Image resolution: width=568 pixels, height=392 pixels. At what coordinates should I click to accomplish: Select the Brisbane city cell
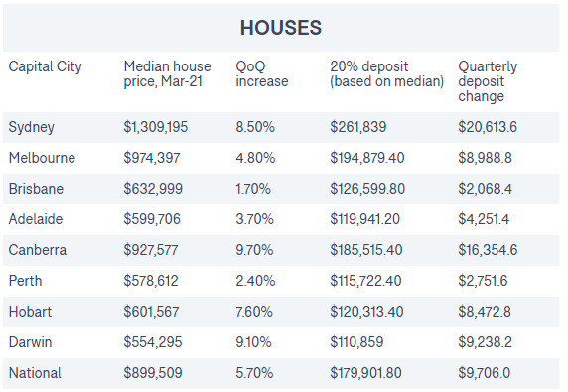pos(36,189)
